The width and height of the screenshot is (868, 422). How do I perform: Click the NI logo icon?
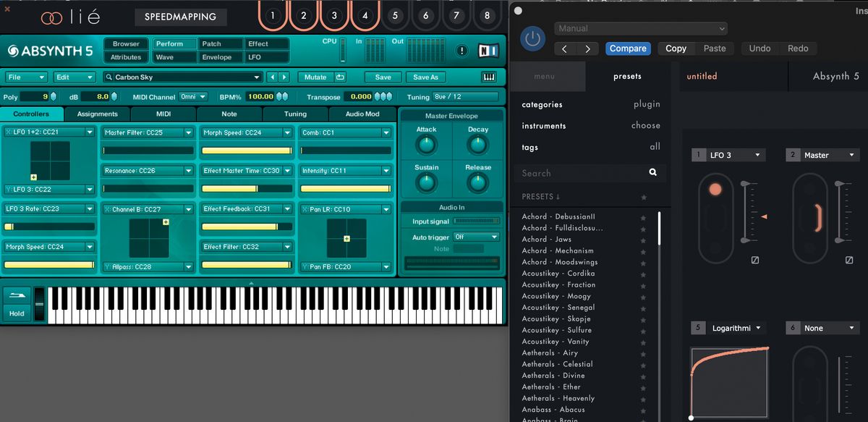point(488,51)
